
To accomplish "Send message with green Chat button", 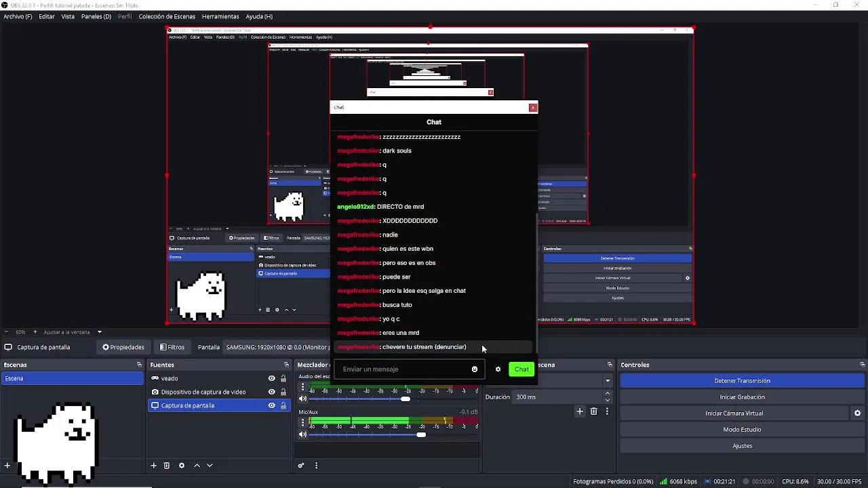I will (x=521, y=369).
